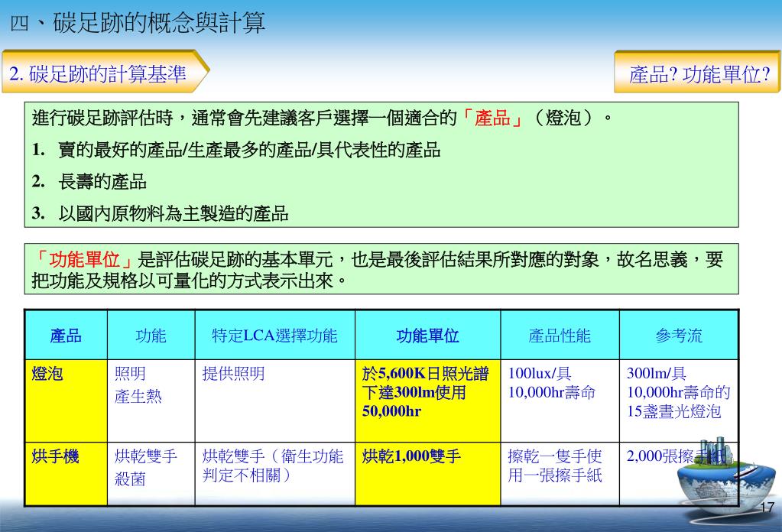Viewport: 782px width, 532px height.
Task: Click the table header 特定LCA選擇功能
Action: 274,335
